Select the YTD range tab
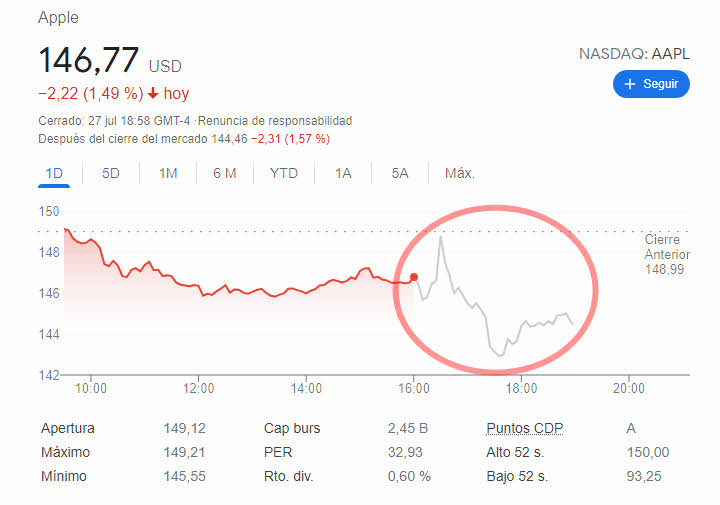The image size is (720, 505). [x=284, y=173]
